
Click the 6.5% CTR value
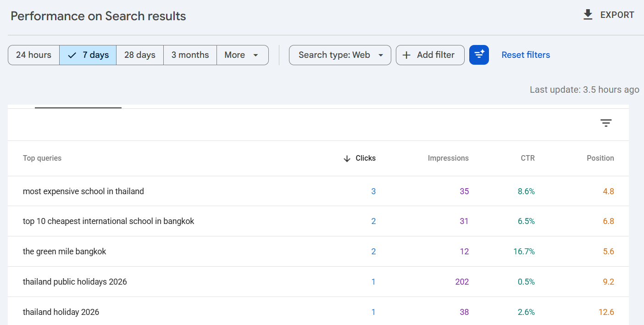[x=526, y=221]
